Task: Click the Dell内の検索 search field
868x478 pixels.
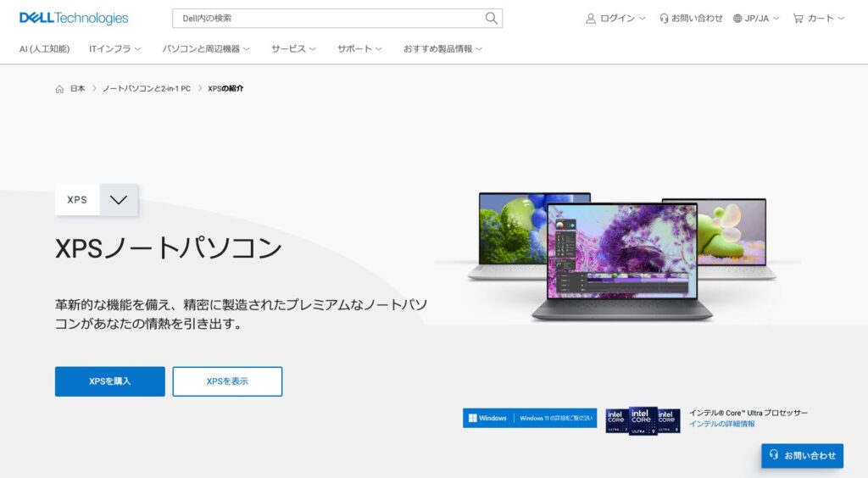Action: point(326,18)
